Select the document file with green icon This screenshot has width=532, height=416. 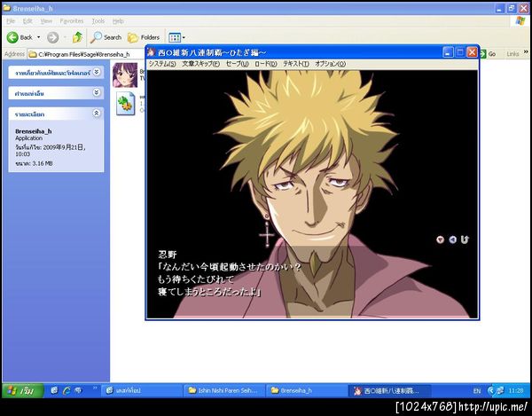tap(126, 104)
